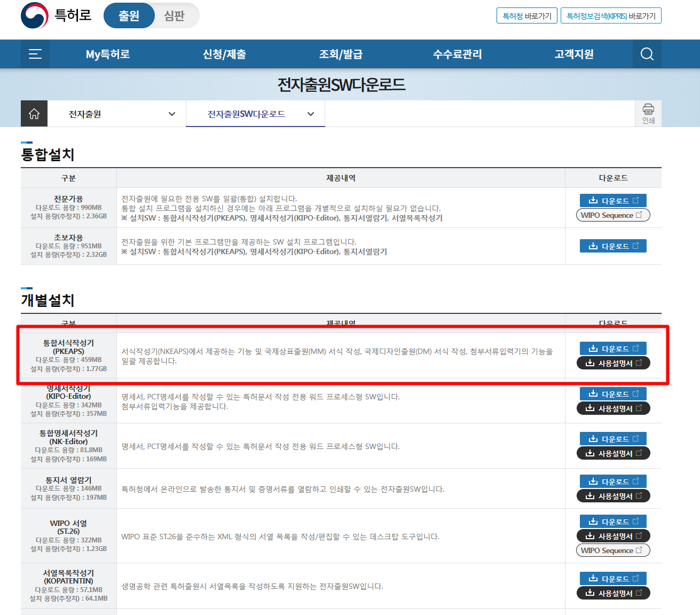
Task: Expand the 전자출원SW다운로드 breadcrumb dropdown
Action: [255, 114]
